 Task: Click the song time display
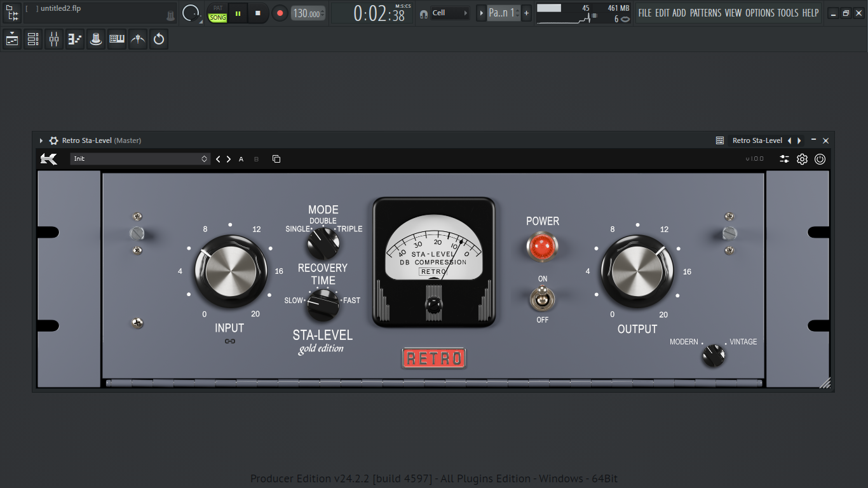coord(379,13)
